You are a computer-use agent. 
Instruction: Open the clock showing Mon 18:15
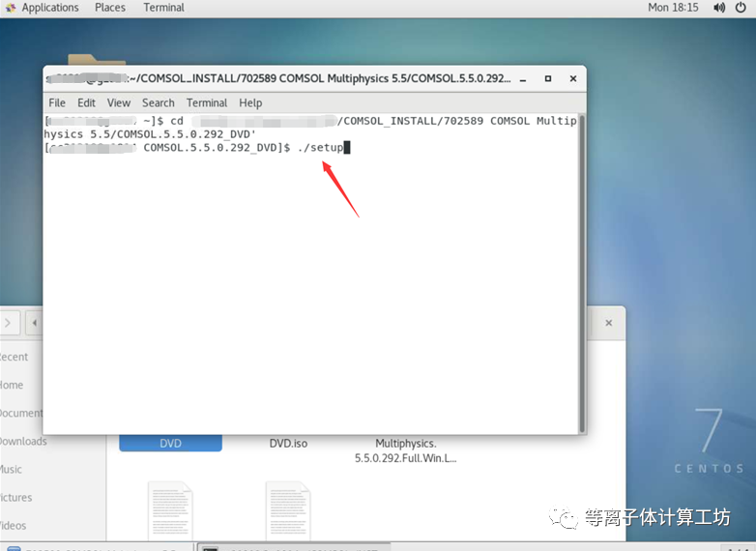[x=673, y=8]
